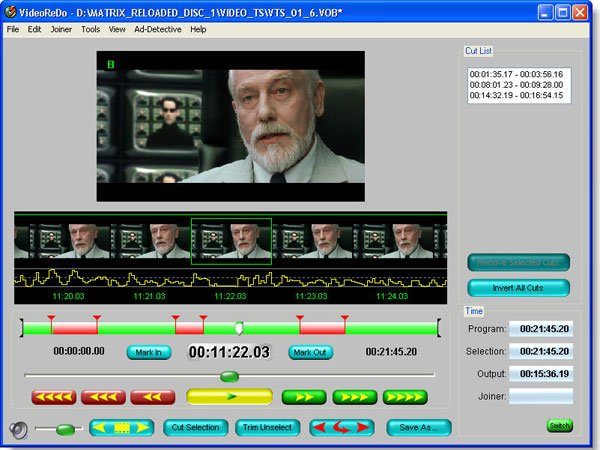Click the fastest rewind four-arrow button
The width and height of the screenshot is (600, 450).
[x=54, y=397]
